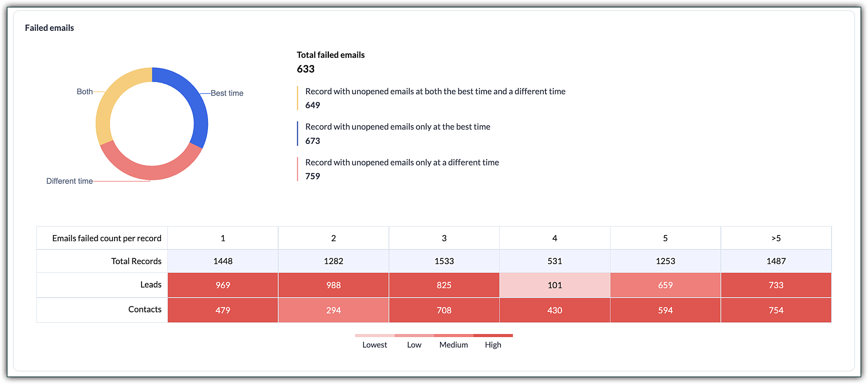
Task: Click the Leads cell showing 101
Action: click(x=555, y=285)
